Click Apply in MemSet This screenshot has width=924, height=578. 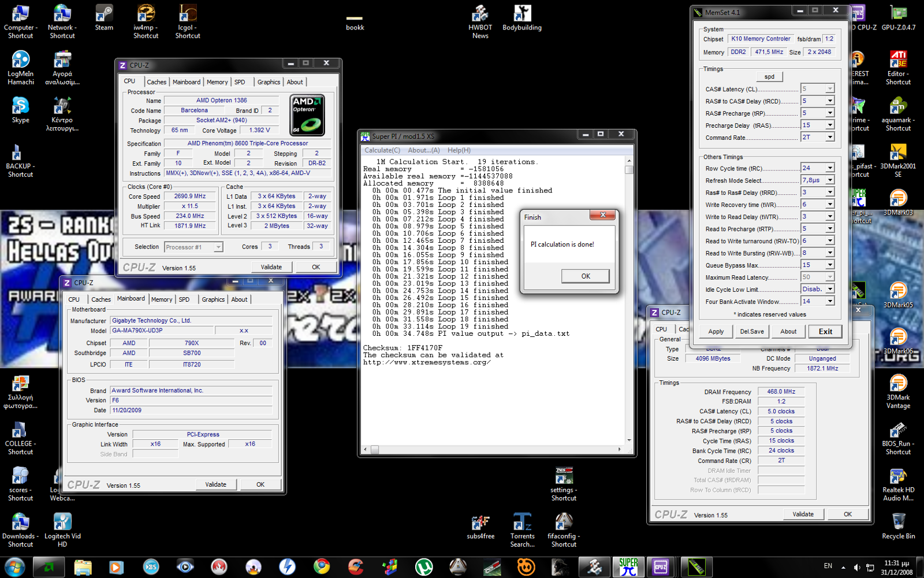coord(716,331)
